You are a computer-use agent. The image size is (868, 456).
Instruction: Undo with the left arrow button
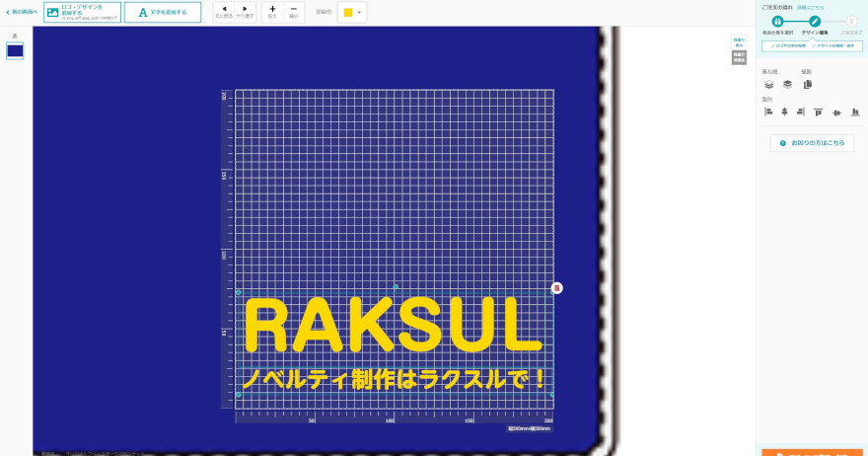224,12
